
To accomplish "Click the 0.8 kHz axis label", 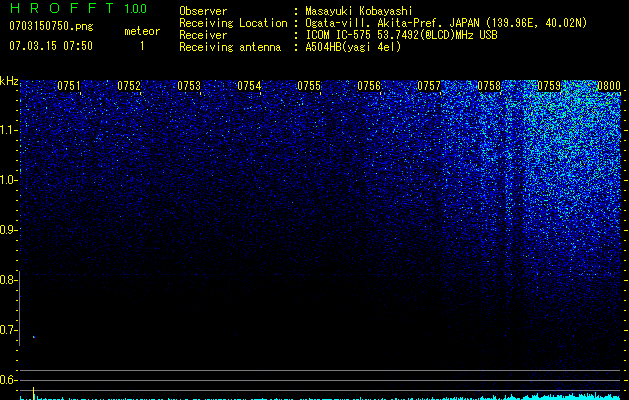I will pyautogui.click(x=8, y=280).
